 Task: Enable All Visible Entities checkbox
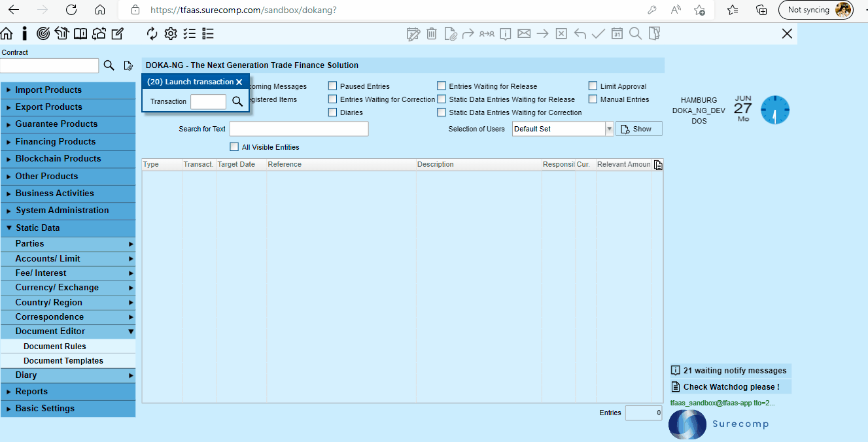click(234, 146)
